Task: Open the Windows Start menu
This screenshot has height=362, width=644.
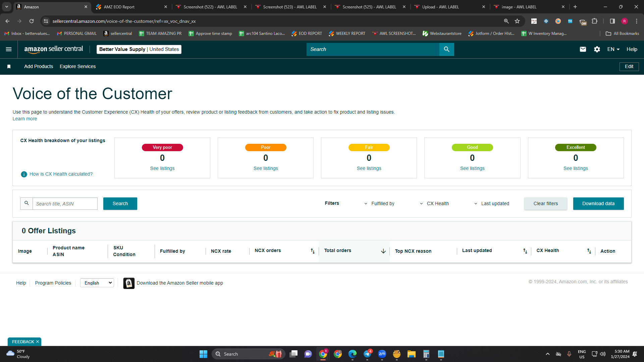Action: (x=203, y=354)
